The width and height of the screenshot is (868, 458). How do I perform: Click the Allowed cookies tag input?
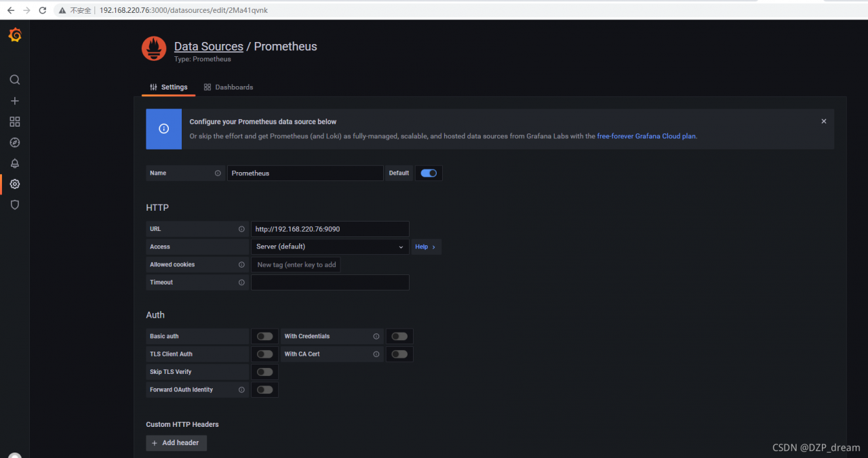pyautogui.click(x=296, y=265)
